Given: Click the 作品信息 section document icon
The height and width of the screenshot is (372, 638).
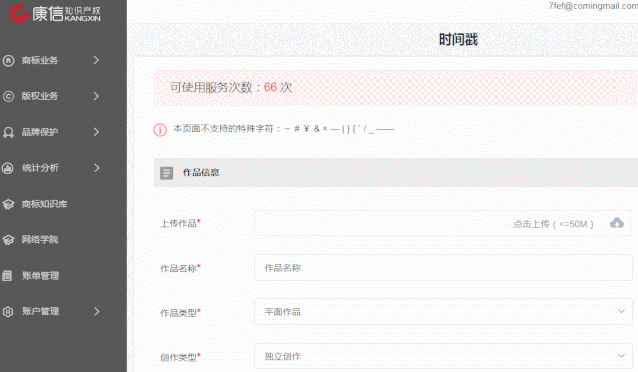Looking at the screenshot, I should coord(166,173).
